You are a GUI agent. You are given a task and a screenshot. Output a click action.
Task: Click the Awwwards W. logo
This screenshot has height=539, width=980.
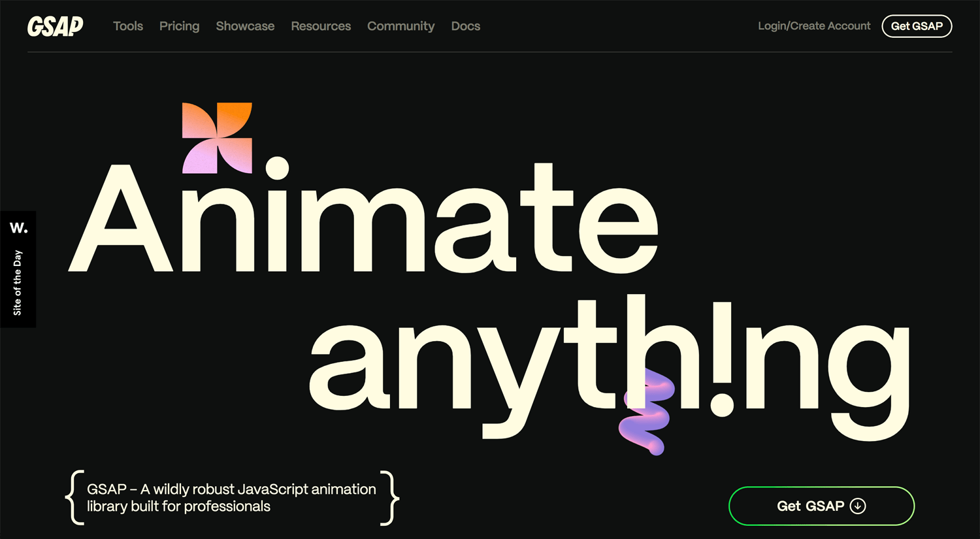[18, 228]
